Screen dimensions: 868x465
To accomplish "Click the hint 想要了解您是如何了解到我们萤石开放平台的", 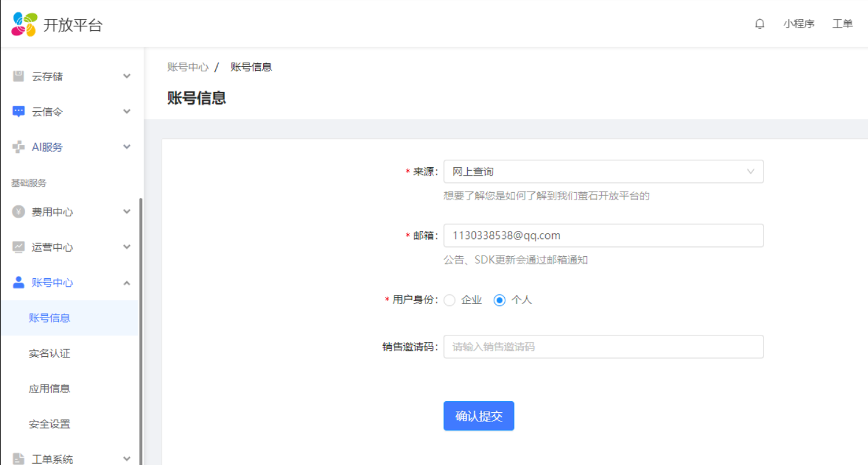I will tap(546, 196).
